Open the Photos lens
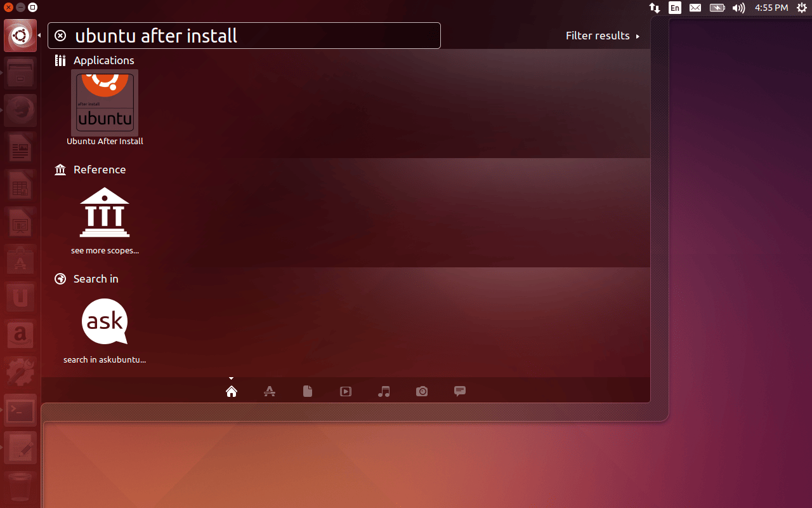The height and width of the screenshot is (508, 812). (421, 391)
